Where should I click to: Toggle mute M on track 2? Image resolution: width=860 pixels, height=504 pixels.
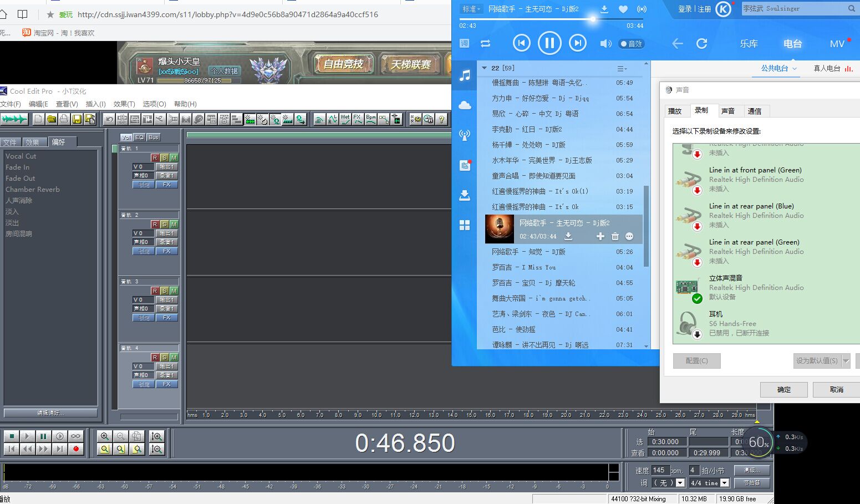click(174, 225)
